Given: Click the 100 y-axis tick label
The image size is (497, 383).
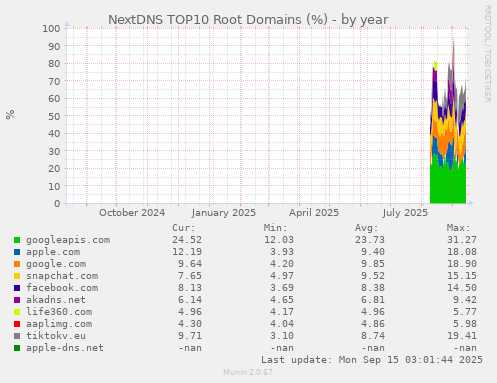Looking at the screenshot, I should [x=51, y=29].
